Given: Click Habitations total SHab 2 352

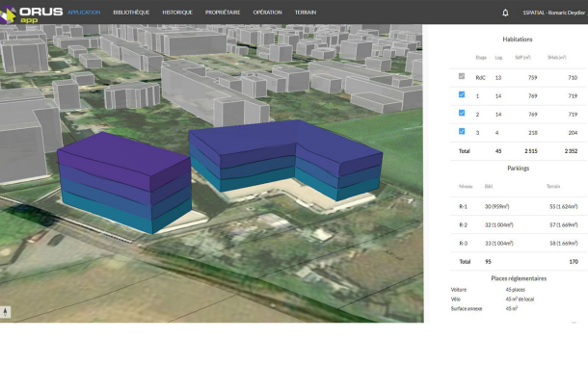Looking at the screenshot, I should [571, 151].
